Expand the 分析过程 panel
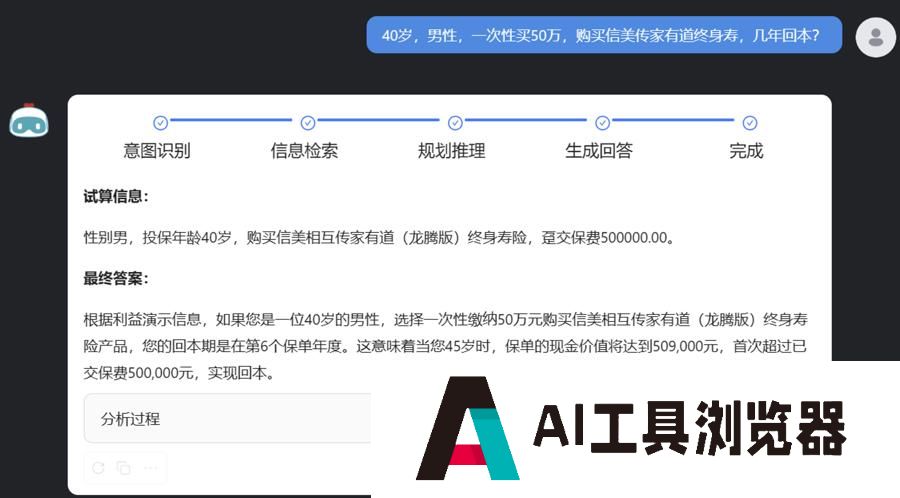Viewport: 900px width, 498px height. pos(227,418)
